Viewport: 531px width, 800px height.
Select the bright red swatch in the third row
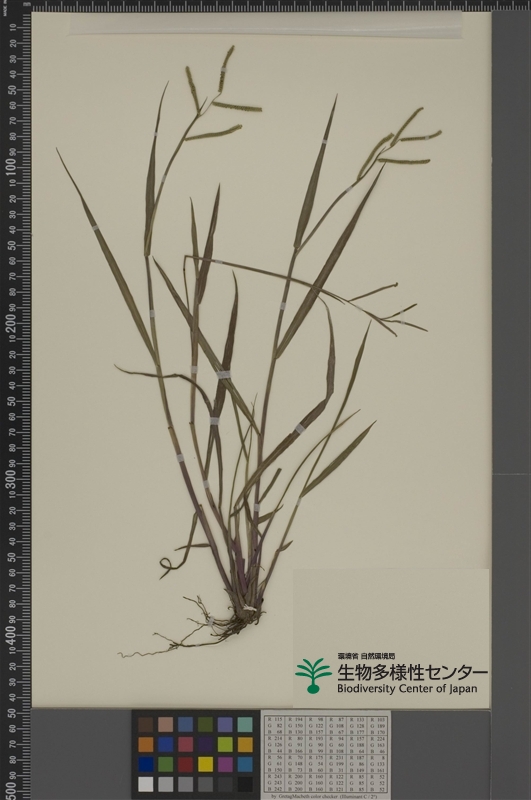pos(185,764)
